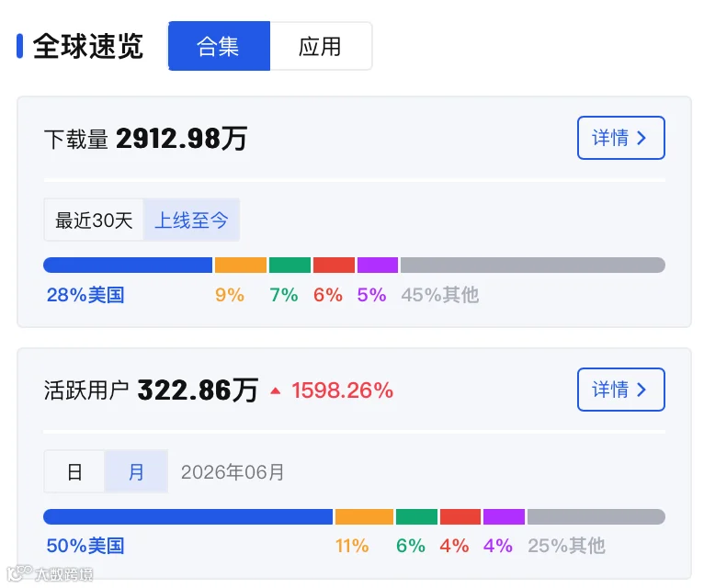Select the 合集 tab
This screenshot has height=588, width=704.
219,46
